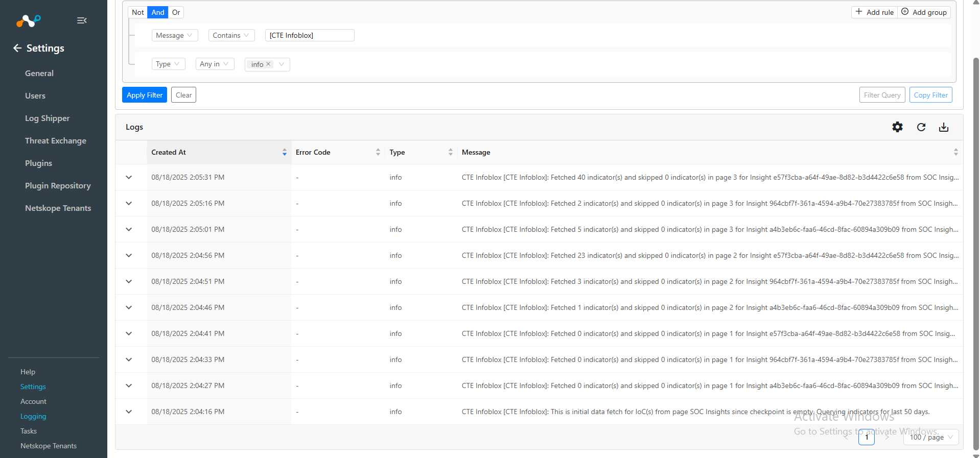Click Add rule
The width and height of the screenshot is (980, 458).
click(x=875, y=12)
